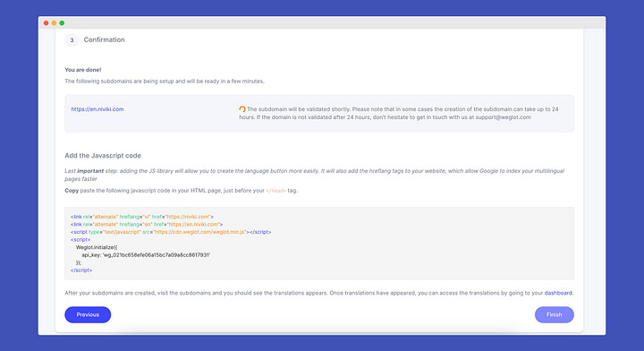Click the api_key line in code block

(x=146, y=255)
